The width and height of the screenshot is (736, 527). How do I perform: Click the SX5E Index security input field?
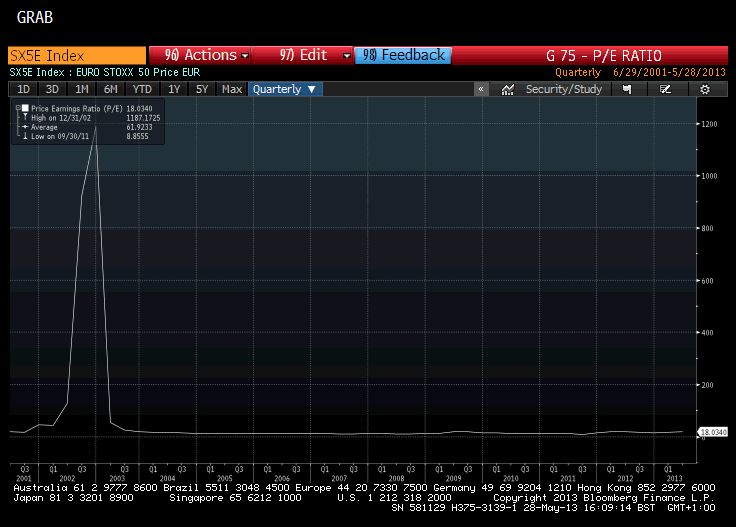point(76,56)
